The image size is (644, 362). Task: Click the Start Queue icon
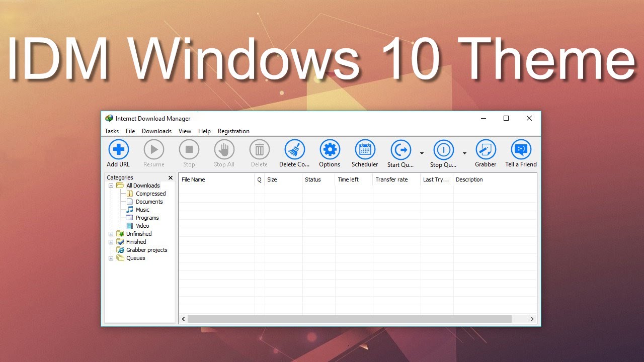click(x=401, y=149)
